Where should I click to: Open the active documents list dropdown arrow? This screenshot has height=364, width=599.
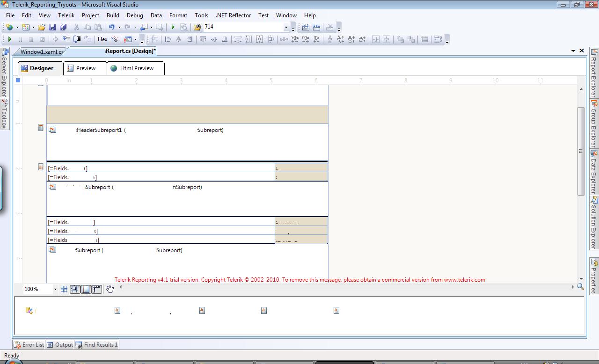coord(573,51)
